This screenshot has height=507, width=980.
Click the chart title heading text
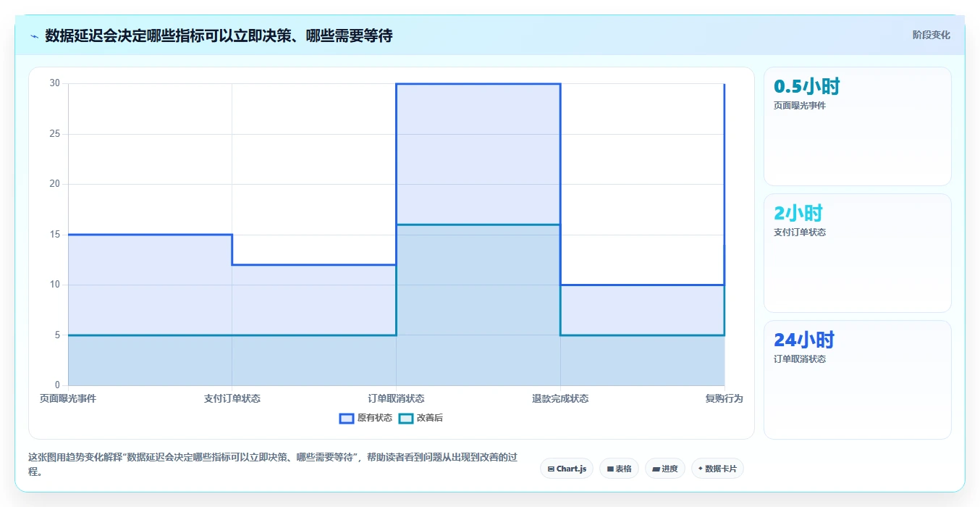point(219,35)
